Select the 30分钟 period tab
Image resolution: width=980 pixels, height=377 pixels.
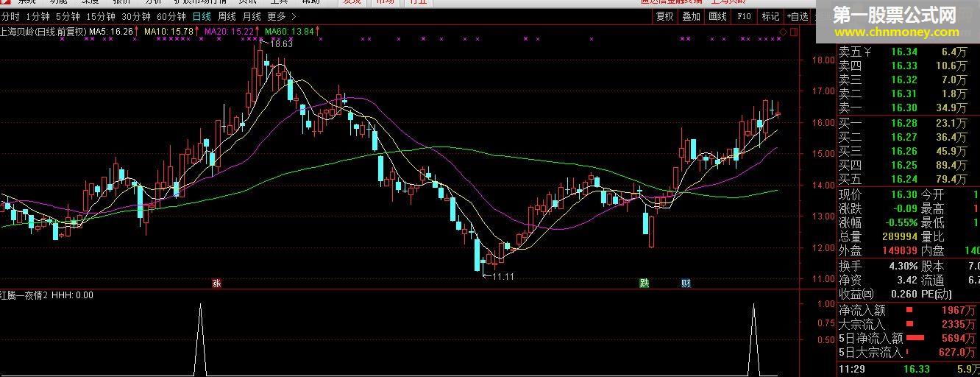point(135,15)
